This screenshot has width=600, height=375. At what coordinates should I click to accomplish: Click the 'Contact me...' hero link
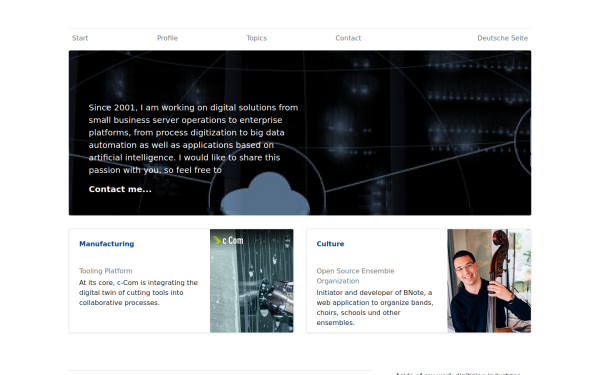[x=120, y=189]
